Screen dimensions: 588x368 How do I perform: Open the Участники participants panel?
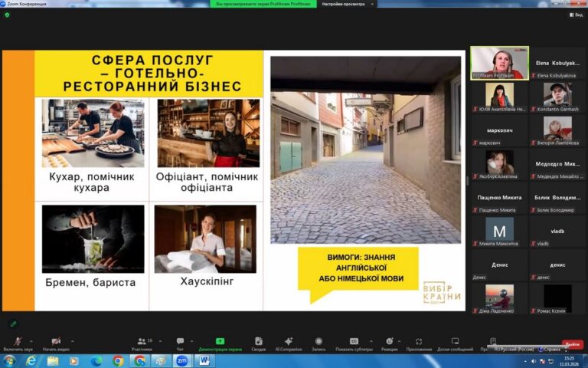(x=142, y=342)
